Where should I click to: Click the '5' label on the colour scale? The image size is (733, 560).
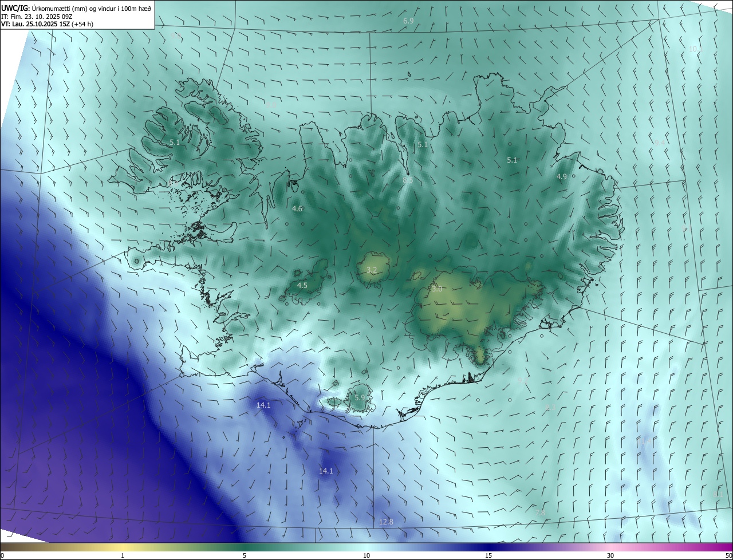tap(245, 555)
